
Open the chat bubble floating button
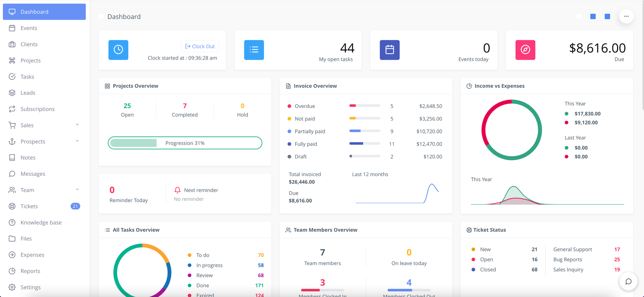tap(628, 281)
